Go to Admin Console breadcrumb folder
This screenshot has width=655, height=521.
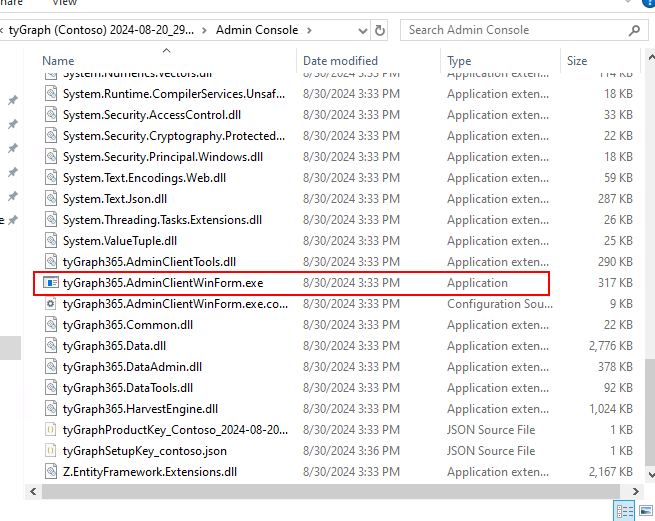point(257,30)
